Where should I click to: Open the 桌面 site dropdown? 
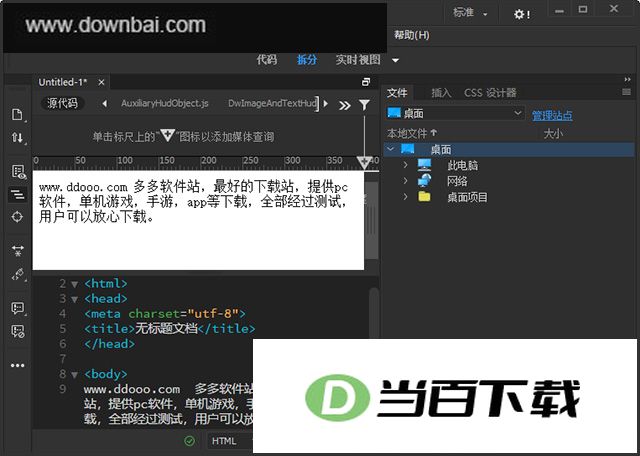[455, 113]
